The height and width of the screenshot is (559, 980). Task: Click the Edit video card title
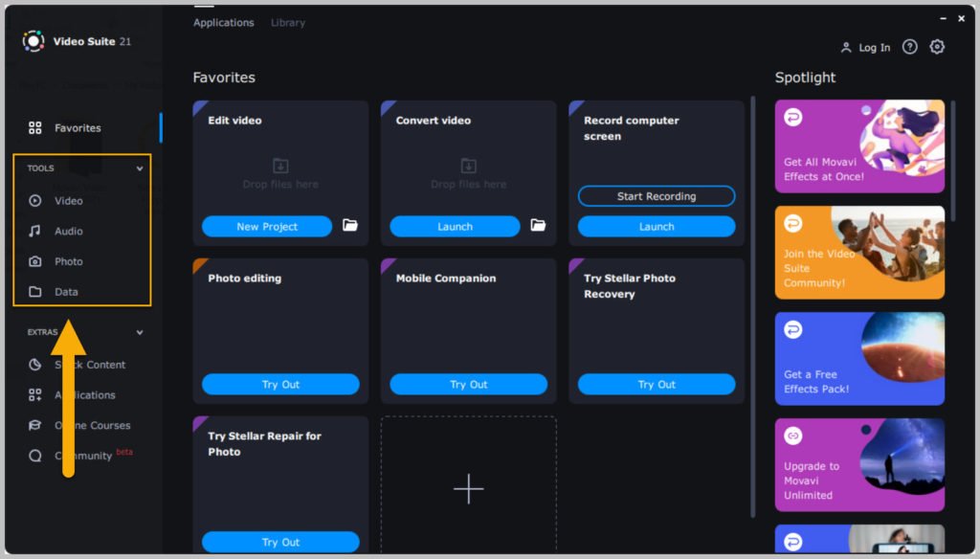tap(235, 120)
